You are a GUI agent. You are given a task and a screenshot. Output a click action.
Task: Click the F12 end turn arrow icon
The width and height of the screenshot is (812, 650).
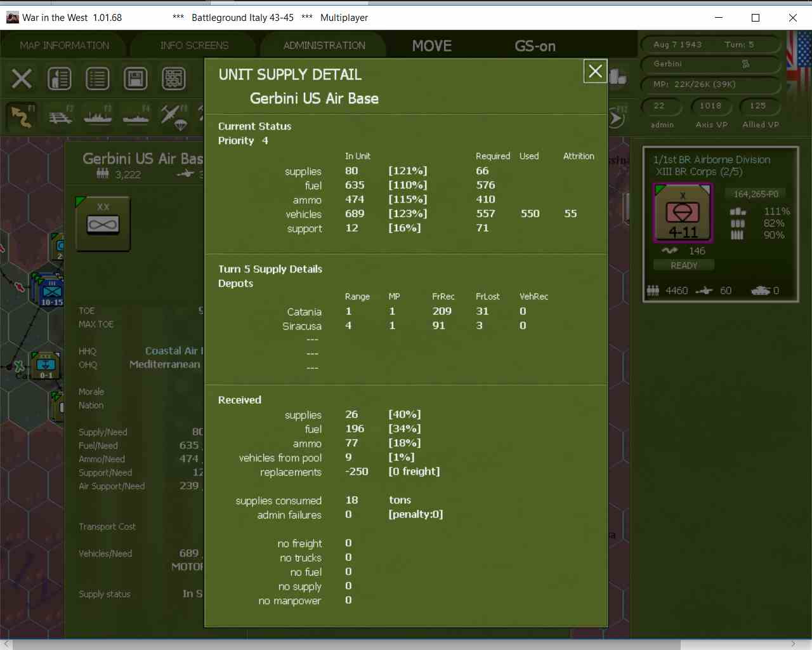tap(617, 117)
